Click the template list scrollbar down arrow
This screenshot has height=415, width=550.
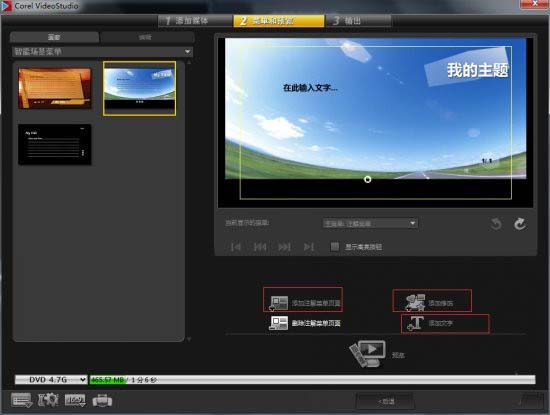click(x=189, y=339)
